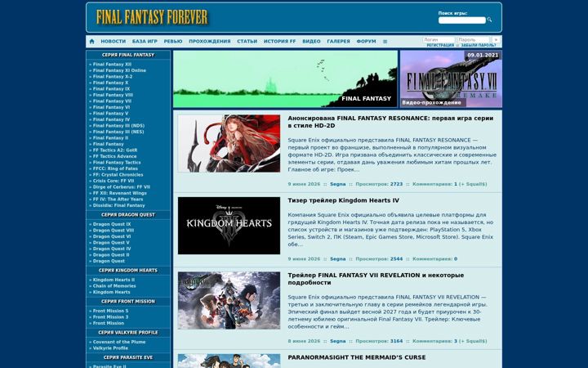Viewport: 588px width, 368px height.
Task: Open FF XII: Revenant Wings link
Action: (119, 193)
